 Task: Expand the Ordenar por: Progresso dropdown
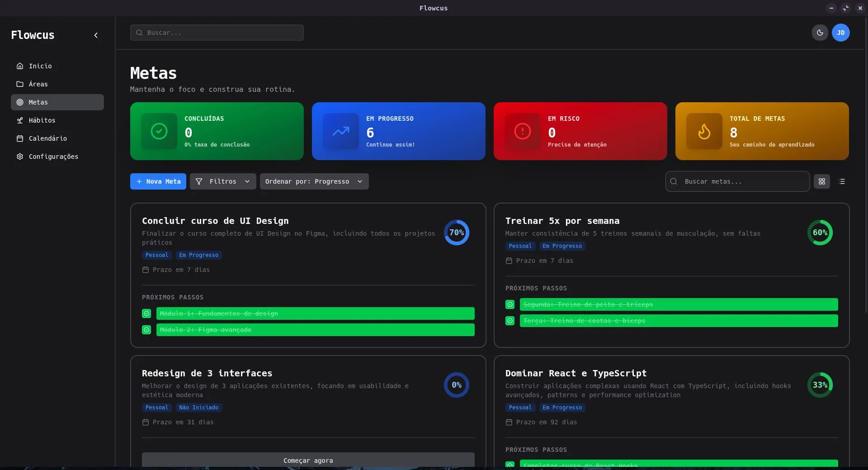point(314,181)
